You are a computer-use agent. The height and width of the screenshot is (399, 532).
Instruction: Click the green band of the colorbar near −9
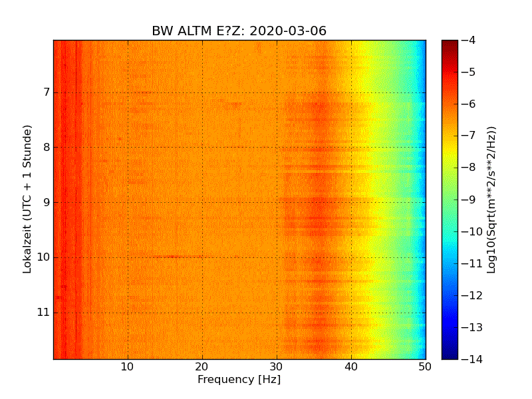(450, 199)
